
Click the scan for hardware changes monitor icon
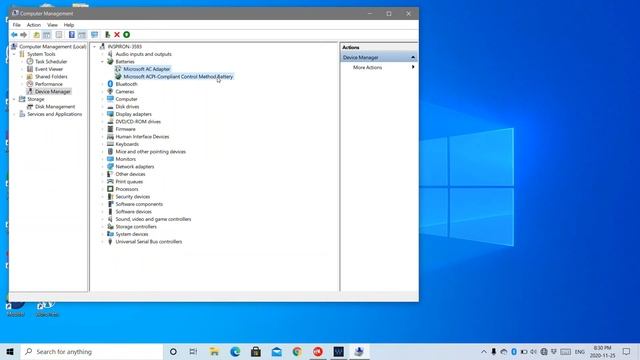pos(95,35)
